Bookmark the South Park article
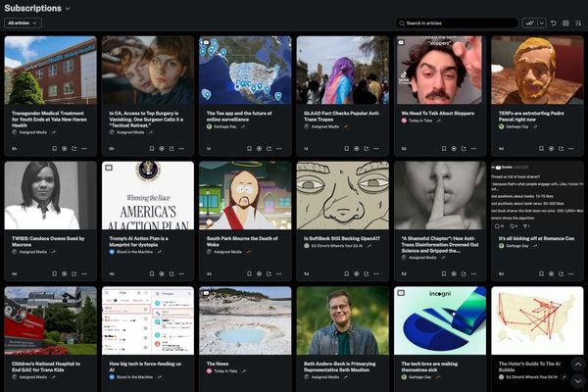 249,273
